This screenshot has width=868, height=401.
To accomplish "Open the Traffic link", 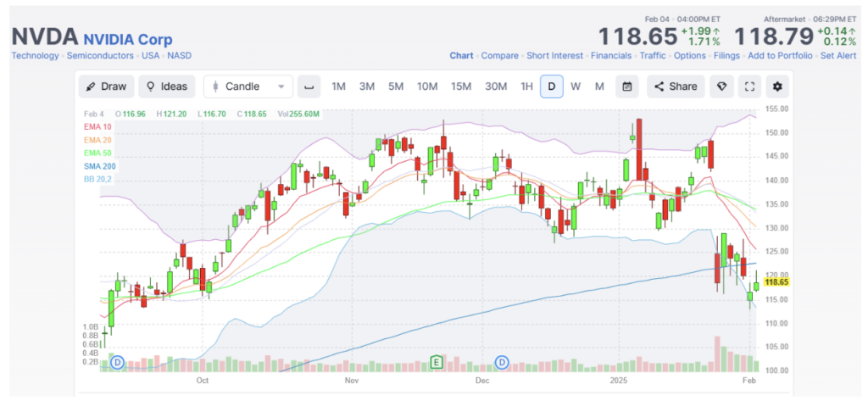I will 653,55.
